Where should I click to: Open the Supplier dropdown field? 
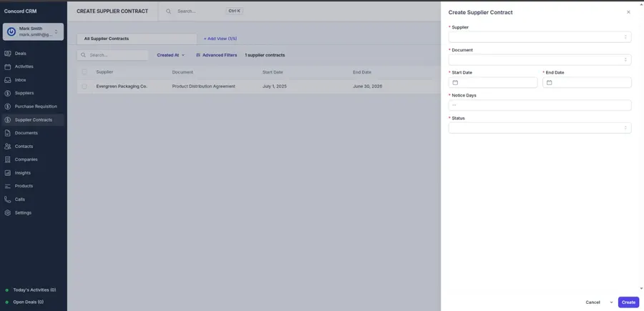[540, 37]
